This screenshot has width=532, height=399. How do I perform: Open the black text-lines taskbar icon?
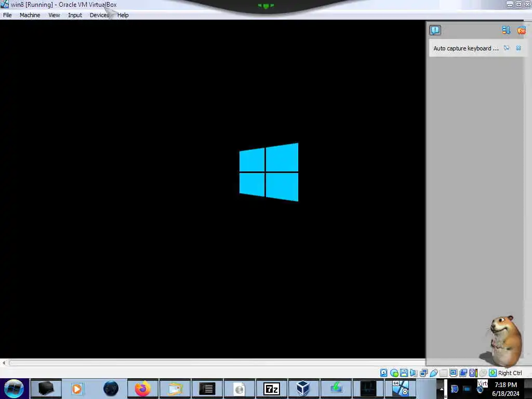207,389
